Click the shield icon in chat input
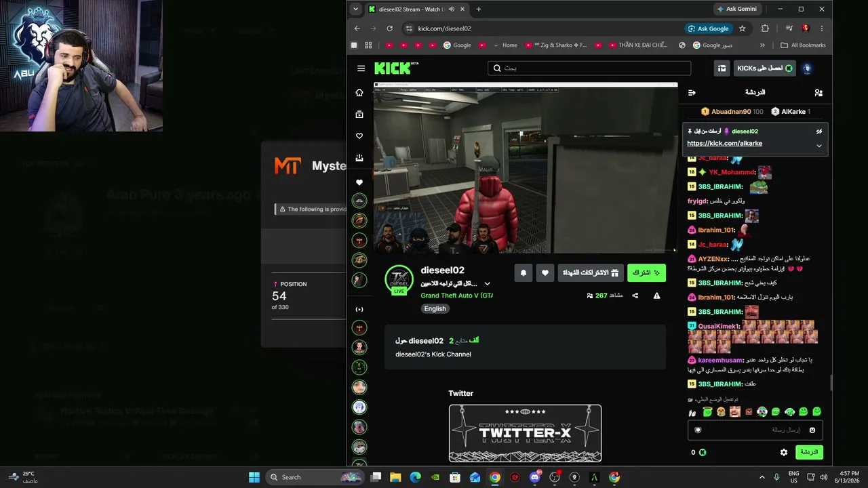Screen dimensions: 868x488 [x=698, y=430]
